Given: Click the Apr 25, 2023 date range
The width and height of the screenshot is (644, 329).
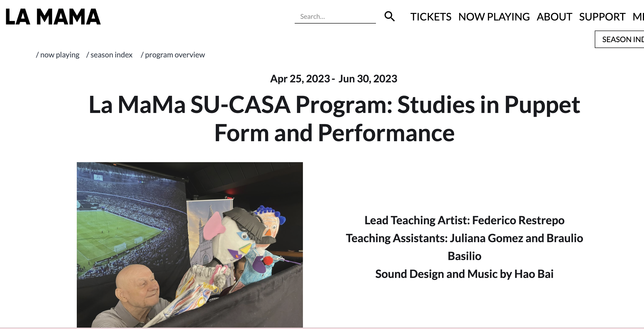Looking at the screenshot, I should pos(334,79).
